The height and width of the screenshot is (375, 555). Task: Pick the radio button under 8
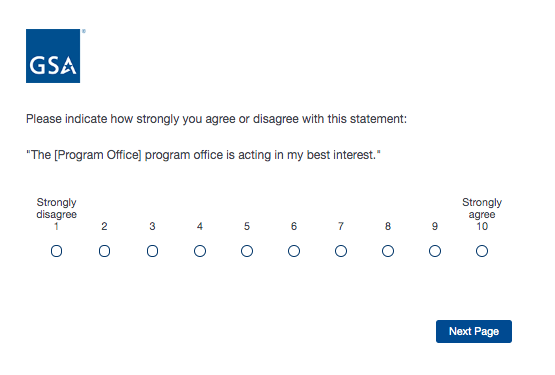tap(388, 251)
